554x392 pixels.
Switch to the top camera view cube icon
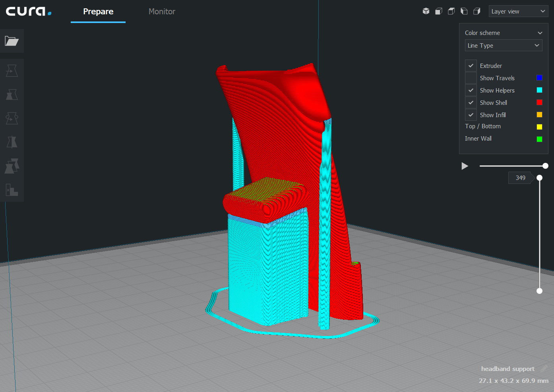coord(451,11)
